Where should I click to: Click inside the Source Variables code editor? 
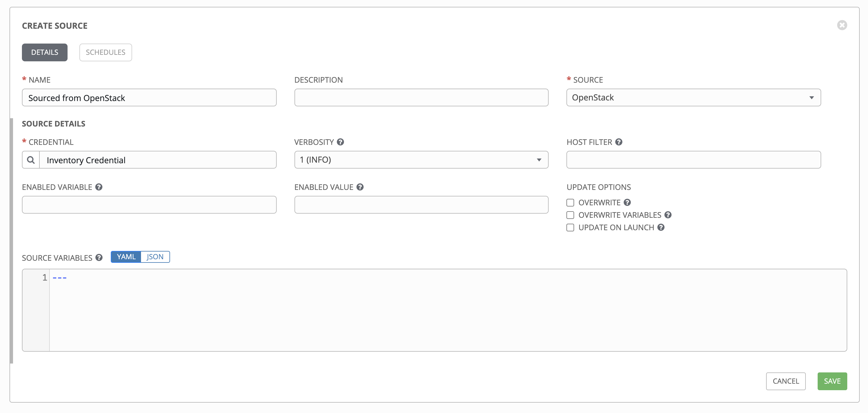point(448,310)
